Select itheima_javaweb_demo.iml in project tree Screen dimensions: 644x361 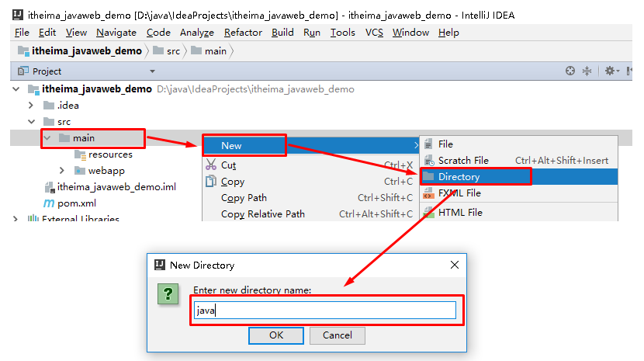pos(110,187)
